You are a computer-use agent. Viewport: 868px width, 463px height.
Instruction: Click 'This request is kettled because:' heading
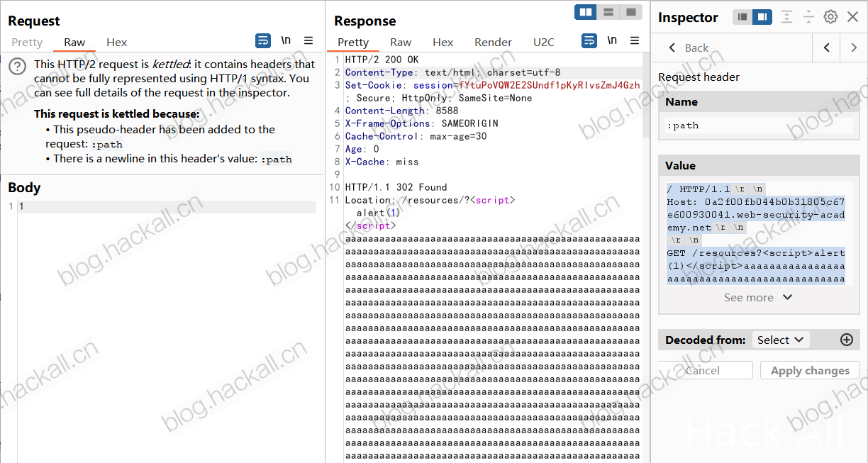pyautogui.click(x=117, y=114)
